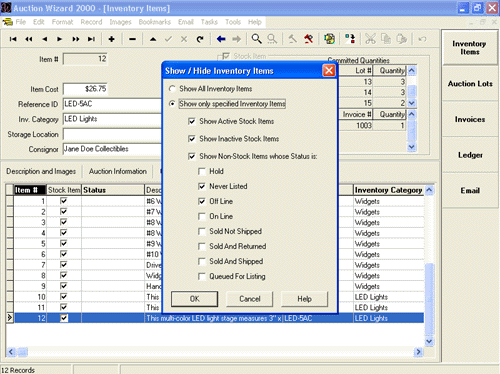Check the Hold status checkbox
The width and height of the screenshot is (500, 374).
(202, 171)
